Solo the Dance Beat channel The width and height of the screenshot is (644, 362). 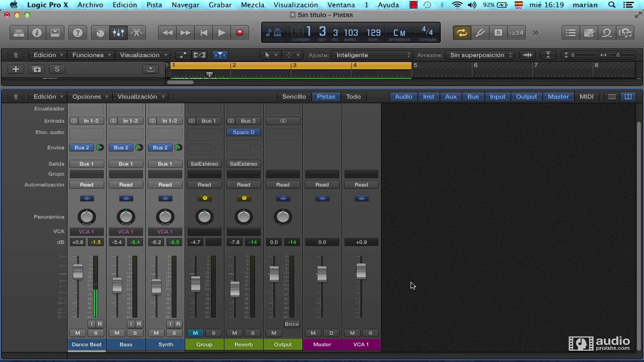[96, 333]
